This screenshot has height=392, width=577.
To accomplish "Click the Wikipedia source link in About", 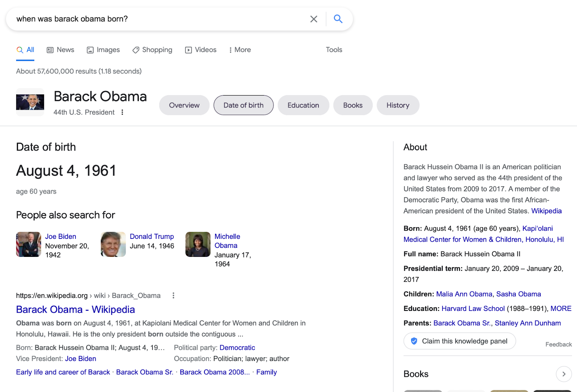I will 546,211.
